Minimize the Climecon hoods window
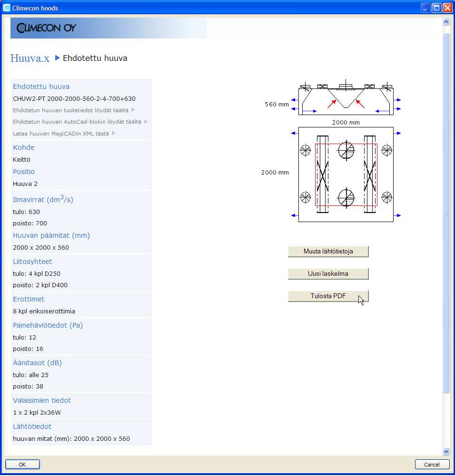455x476 pixels. coord(425,8)
